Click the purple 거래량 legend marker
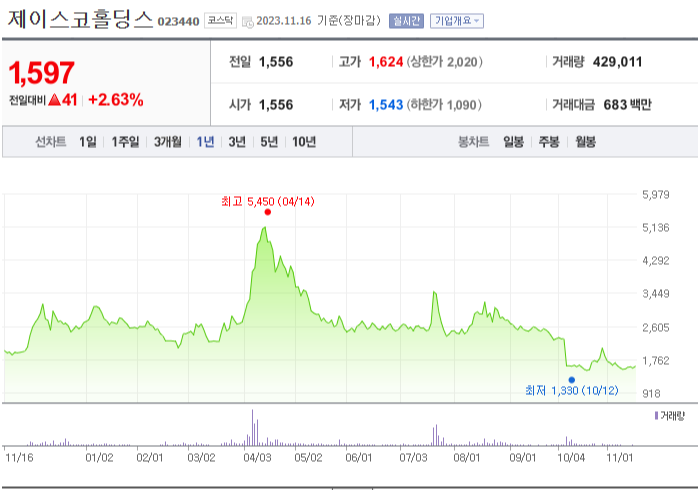This screenshot has width=698, height=490. pyautogui.click(x=656, y=416)
